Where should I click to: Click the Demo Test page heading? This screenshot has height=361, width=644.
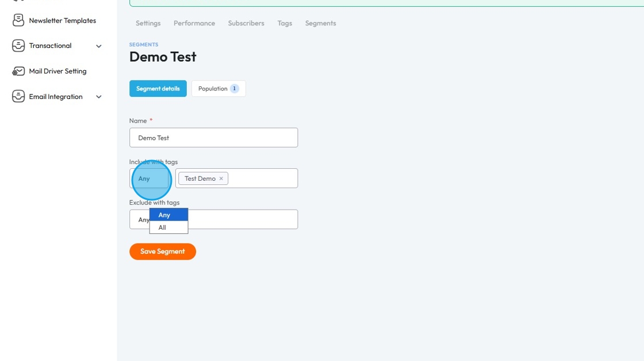[163, 57]
